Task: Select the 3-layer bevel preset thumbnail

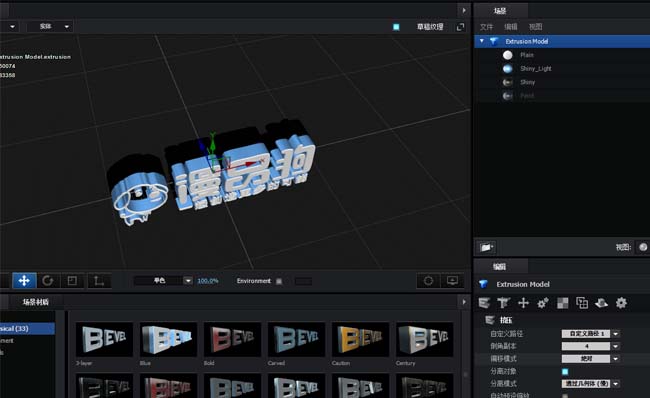Action: coord(104,340)
